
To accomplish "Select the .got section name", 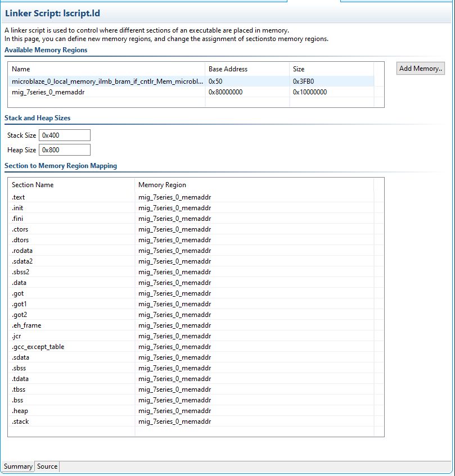I will click(x=17, y=293).
